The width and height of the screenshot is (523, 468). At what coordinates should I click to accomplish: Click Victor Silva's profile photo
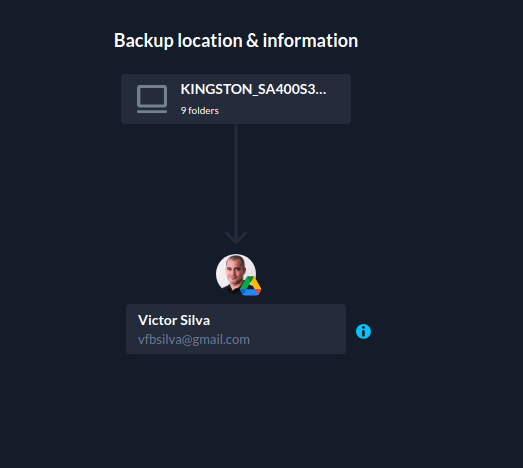236,274
